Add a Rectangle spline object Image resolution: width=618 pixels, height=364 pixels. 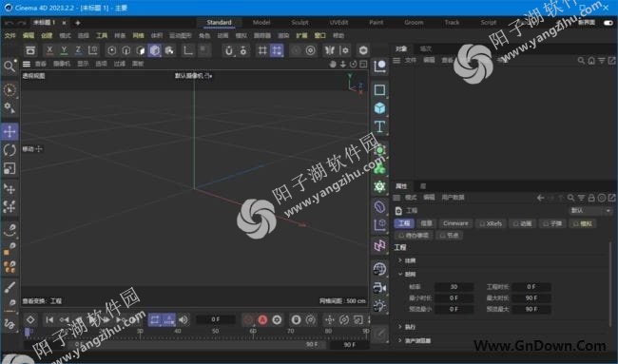(379, 90)
